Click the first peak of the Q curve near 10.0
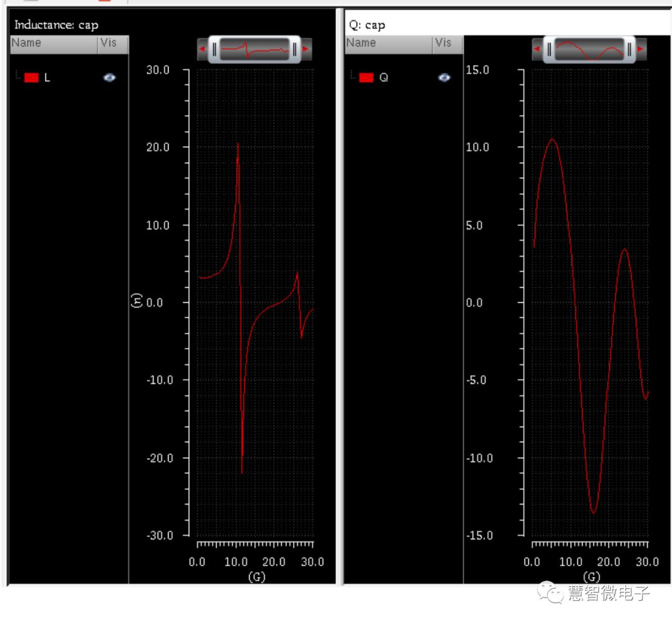 552,140
